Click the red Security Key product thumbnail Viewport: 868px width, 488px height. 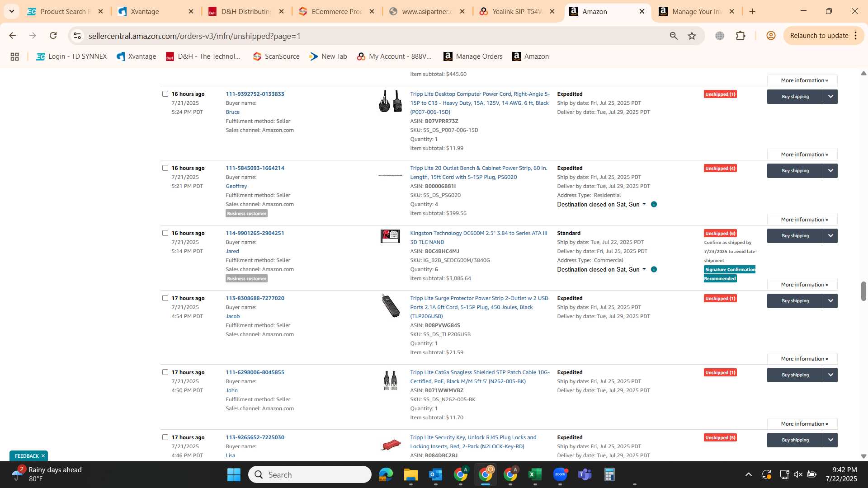tap(390, 445)
